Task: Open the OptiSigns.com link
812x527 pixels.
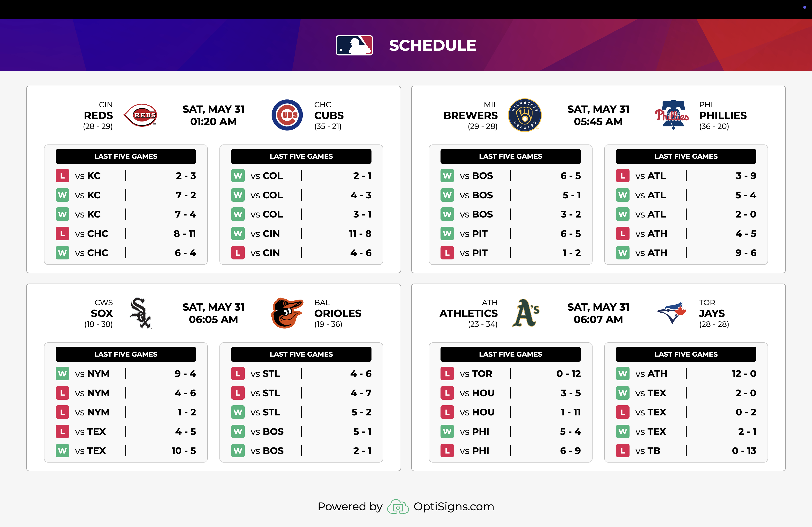Action: [x=454, y=506]
